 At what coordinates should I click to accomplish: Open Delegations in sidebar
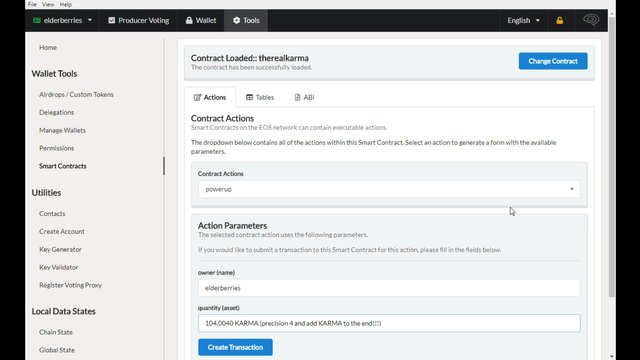[x=56, y=112]
